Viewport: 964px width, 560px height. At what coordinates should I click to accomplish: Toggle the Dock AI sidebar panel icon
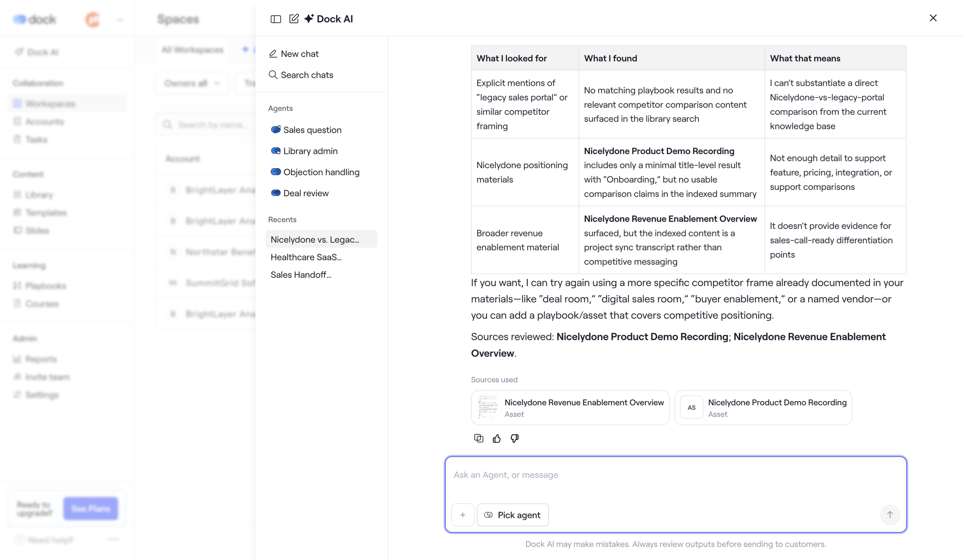pyautogui.click(x=276, y=19)
